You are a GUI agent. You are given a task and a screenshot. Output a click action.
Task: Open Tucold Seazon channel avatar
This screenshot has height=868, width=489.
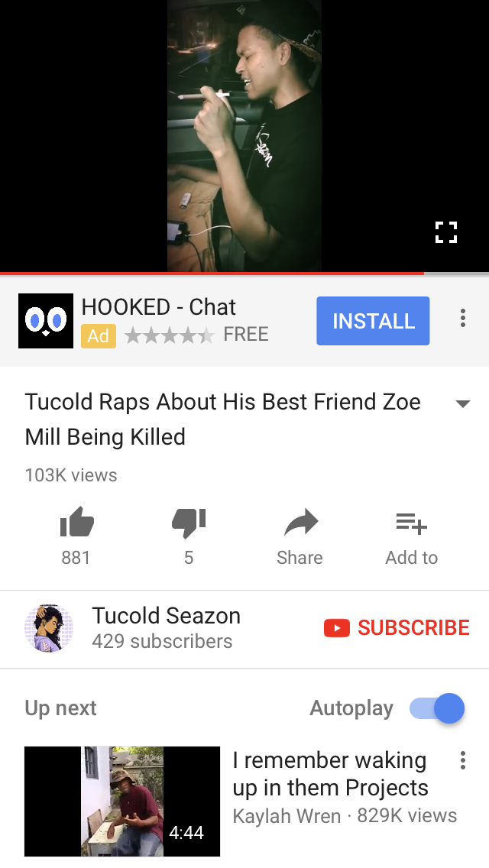(49, 628)
